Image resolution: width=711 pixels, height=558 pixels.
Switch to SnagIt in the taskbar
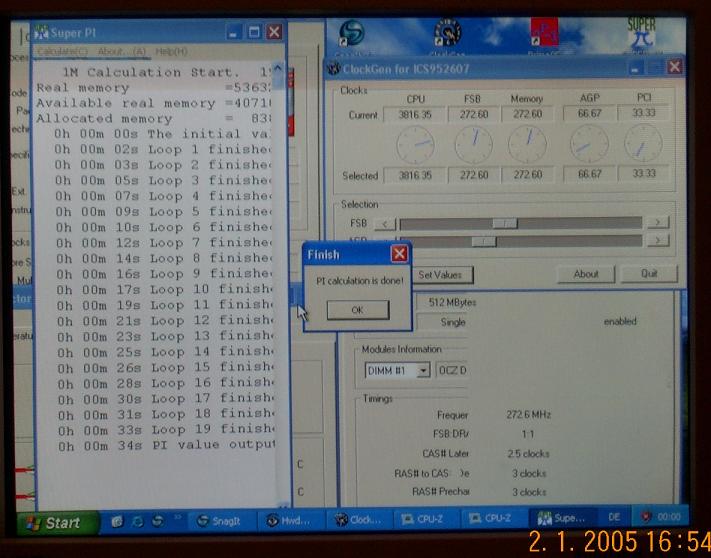click(x=220, y=521)
